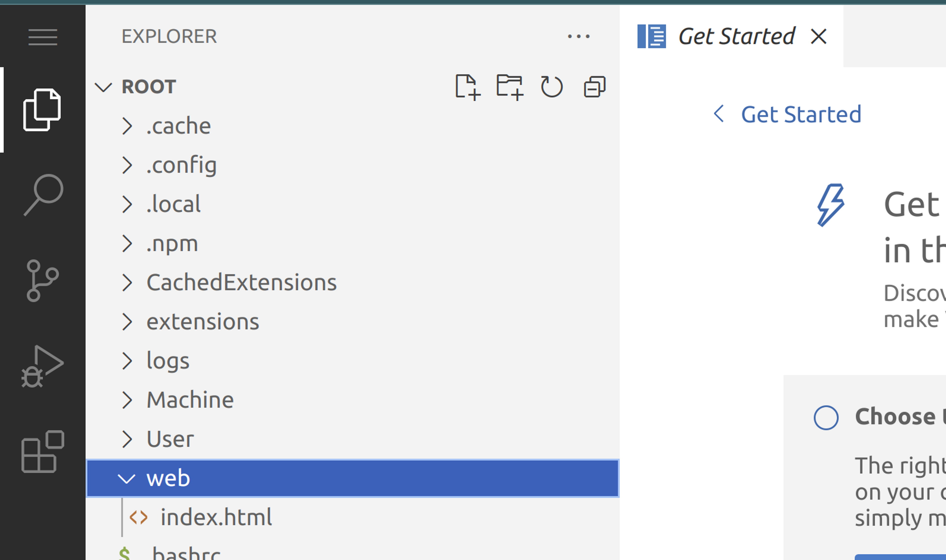Open the Source Control view
The image size is (946, 560).
pos(42,280)
